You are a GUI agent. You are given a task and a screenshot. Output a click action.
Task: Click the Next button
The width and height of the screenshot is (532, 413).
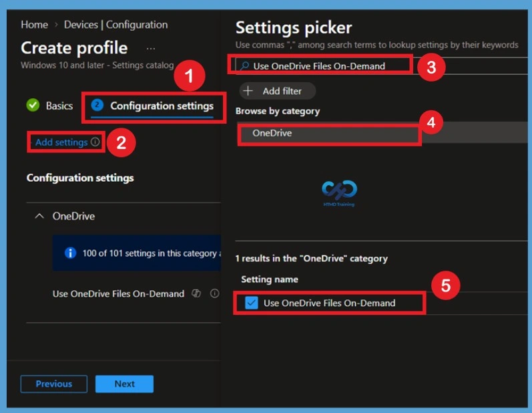pyautogui.click(x=125, y=384)
